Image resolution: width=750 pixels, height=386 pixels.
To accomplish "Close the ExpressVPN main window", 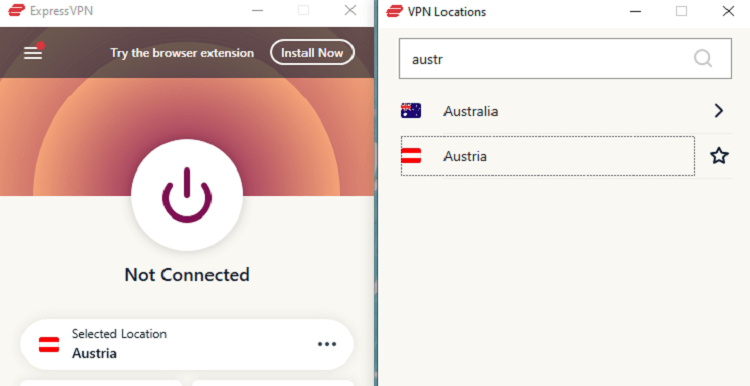I will coord(350,10).
